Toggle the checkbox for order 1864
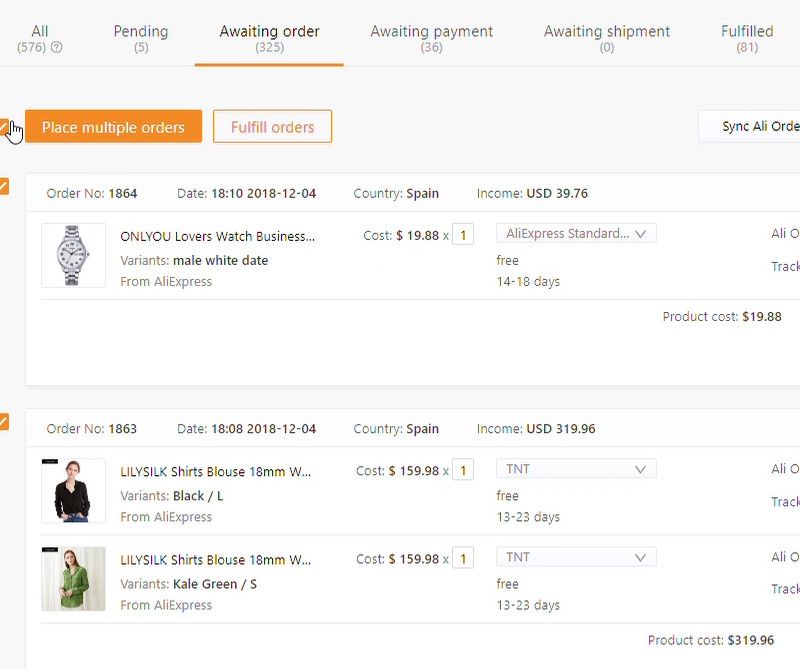The width and height of the screenshot is (800, 669). point(5,186)
